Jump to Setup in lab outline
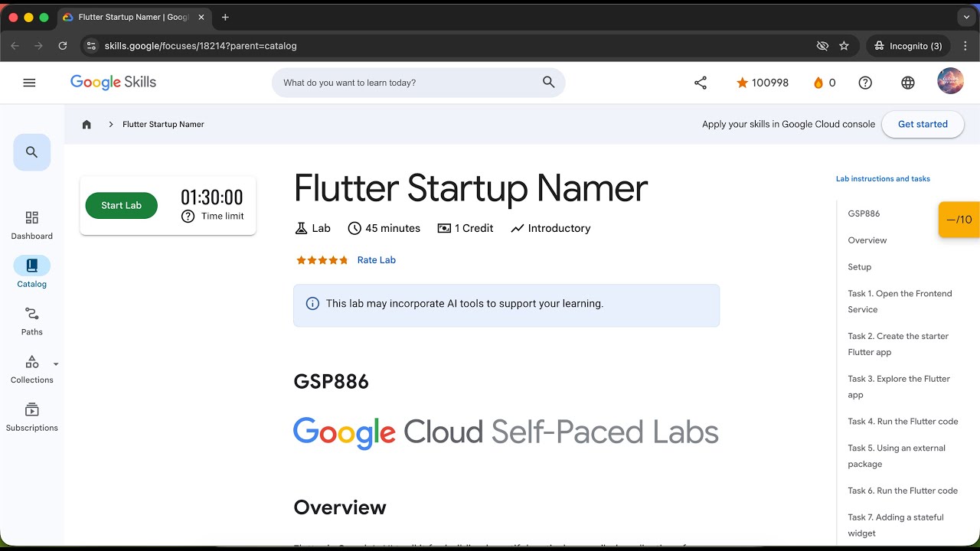 coord(860,267)
